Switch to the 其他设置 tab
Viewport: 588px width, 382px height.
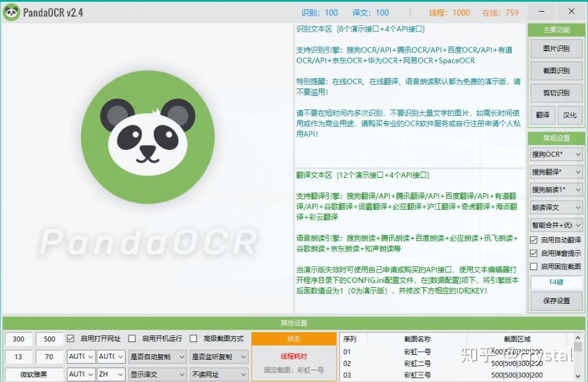(294, 322)
